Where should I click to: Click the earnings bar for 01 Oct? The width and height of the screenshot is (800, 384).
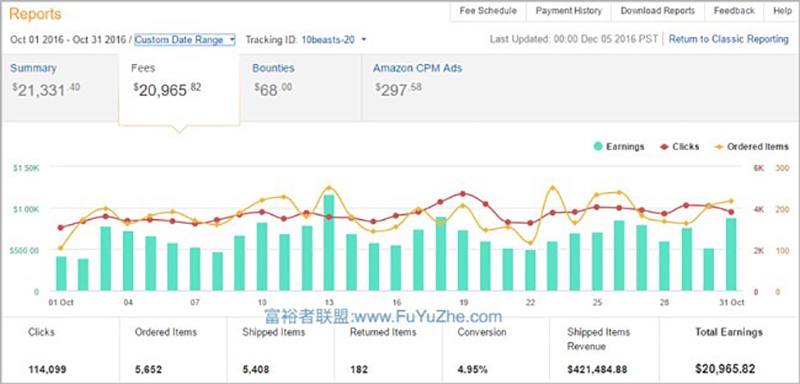tap(61, 274)
